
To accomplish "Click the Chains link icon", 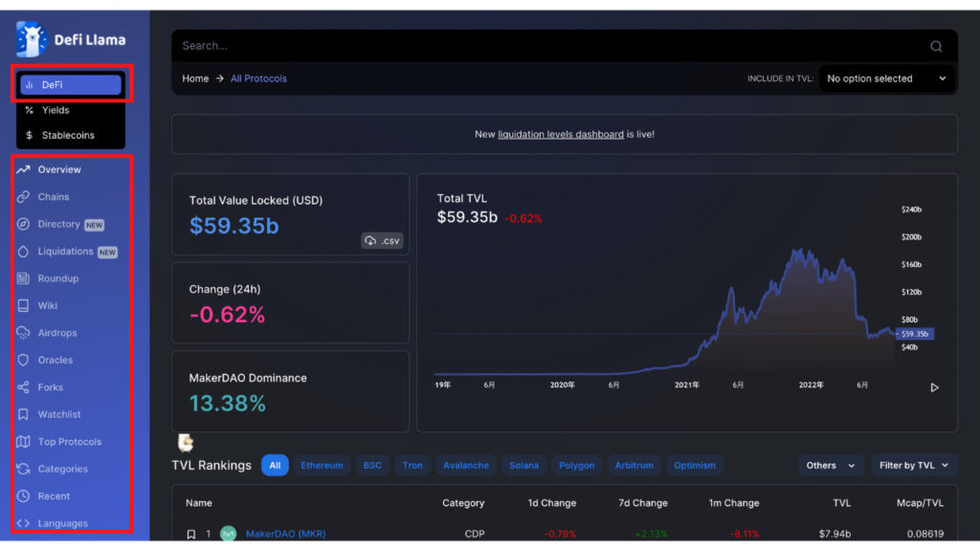I will click(23, 197).
